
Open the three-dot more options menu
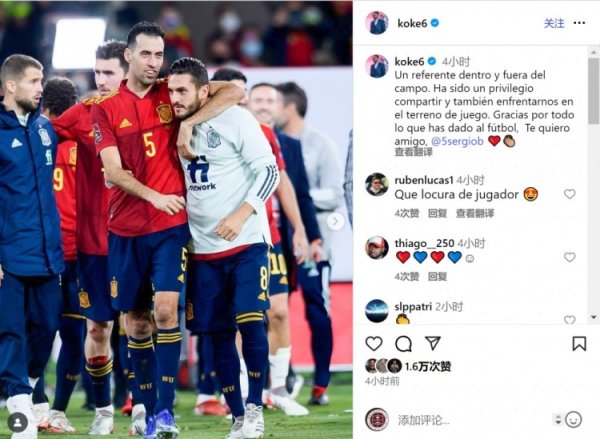(x=579, y=23)
